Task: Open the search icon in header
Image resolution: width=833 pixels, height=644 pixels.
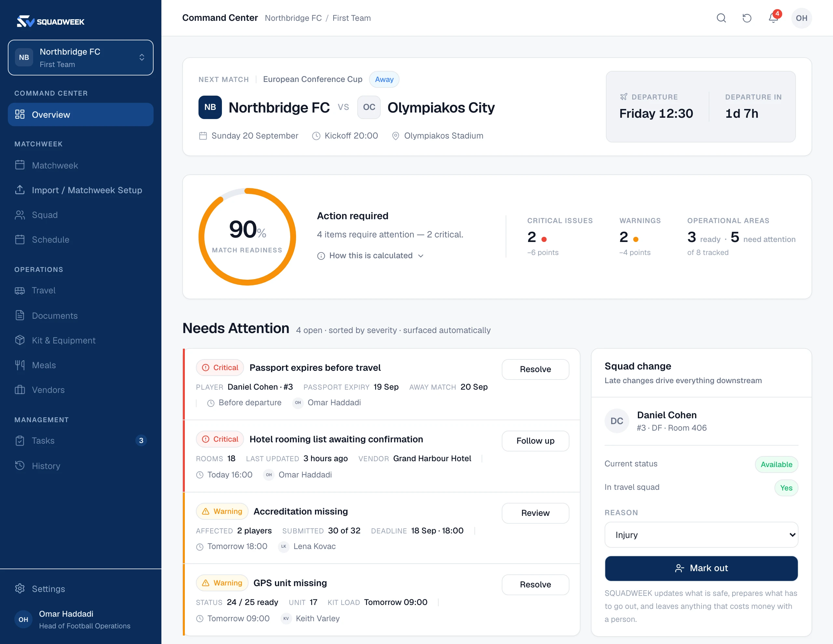Action: (721, 18)
